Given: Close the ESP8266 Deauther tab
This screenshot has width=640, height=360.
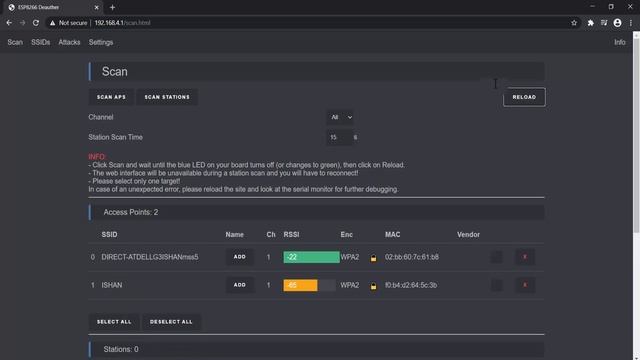Looking at the screenshot, I should pyautogui.click(x=96, y=7).
